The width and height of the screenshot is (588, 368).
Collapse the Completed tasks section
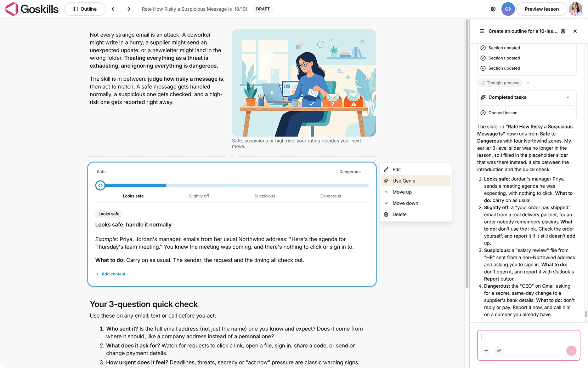(568, 97)
